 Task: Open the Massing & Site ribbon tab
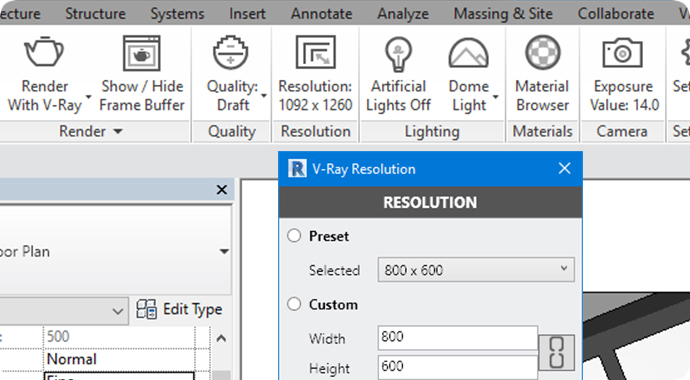503,14
